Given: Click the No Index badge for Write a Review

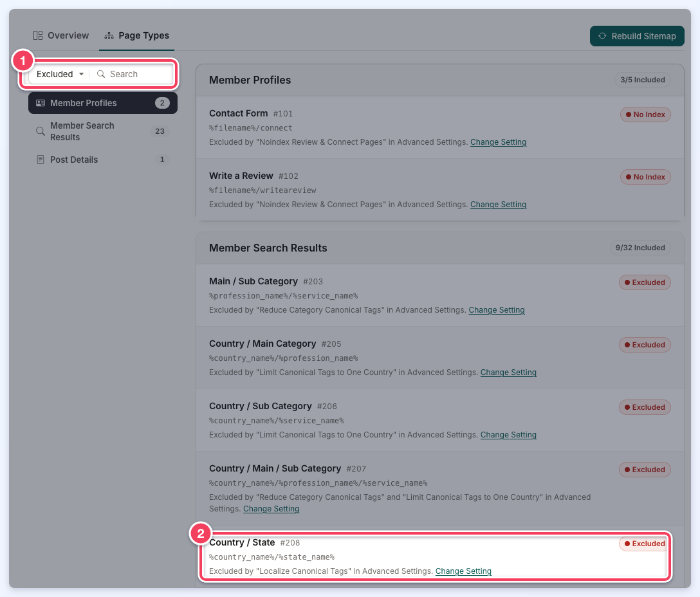Looking at the screenshot, I should tap(645, 178).
